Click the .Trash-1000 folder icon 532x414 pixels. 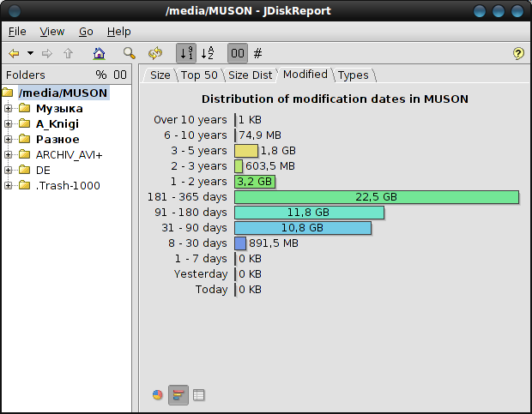(x=24, y=185)
